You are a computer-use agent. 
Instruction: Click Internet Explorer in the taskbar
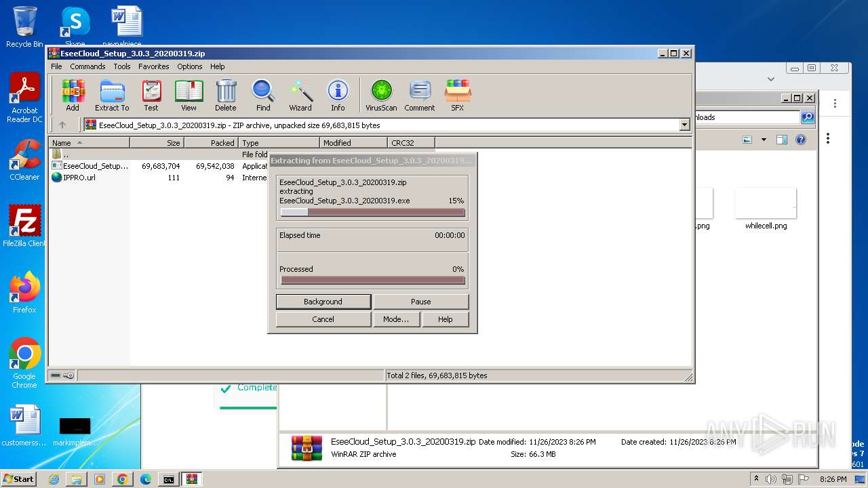coord(54,479)
